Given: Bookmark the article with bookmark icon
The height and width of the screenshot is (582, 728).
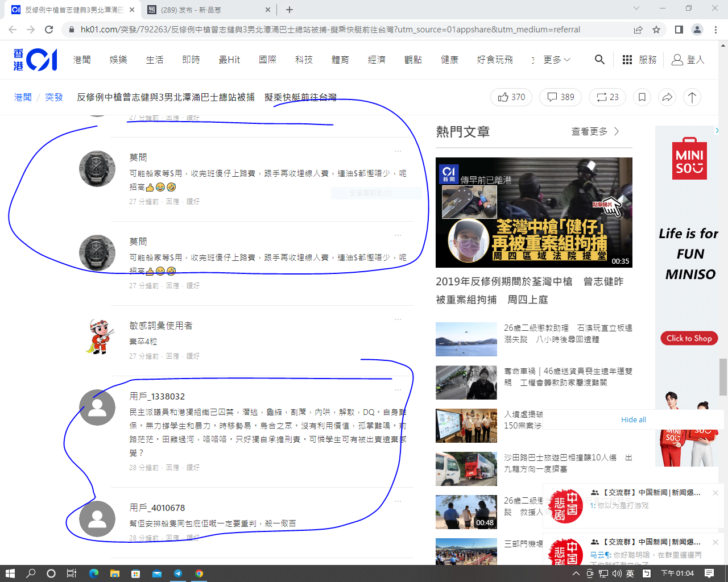Looking at the screenshot, I should pyautogui.click(x=642, y=97).
